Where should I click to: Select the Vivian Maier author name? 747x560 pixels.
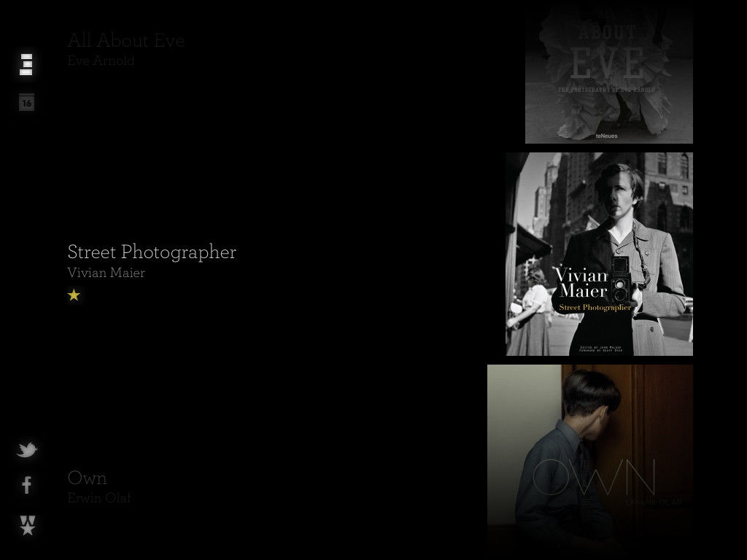pos(107,273)
